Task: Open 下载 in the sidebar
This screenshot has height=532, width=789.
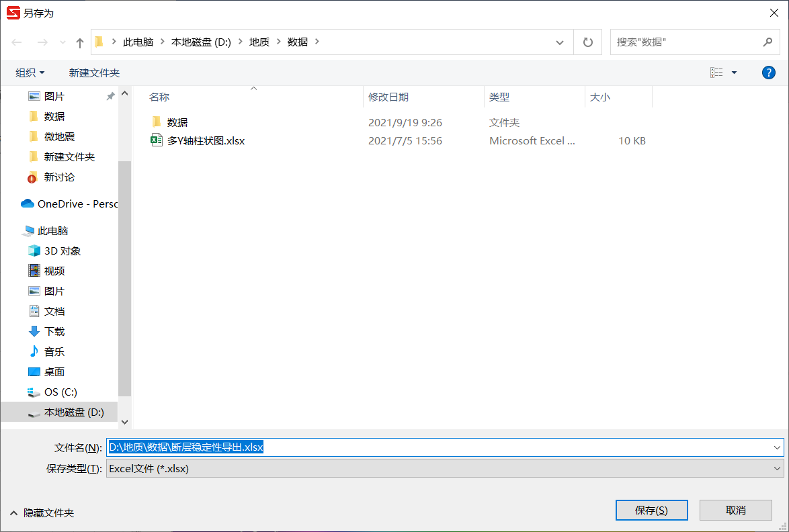Action: pyautogui.click(x=54, y=331)
